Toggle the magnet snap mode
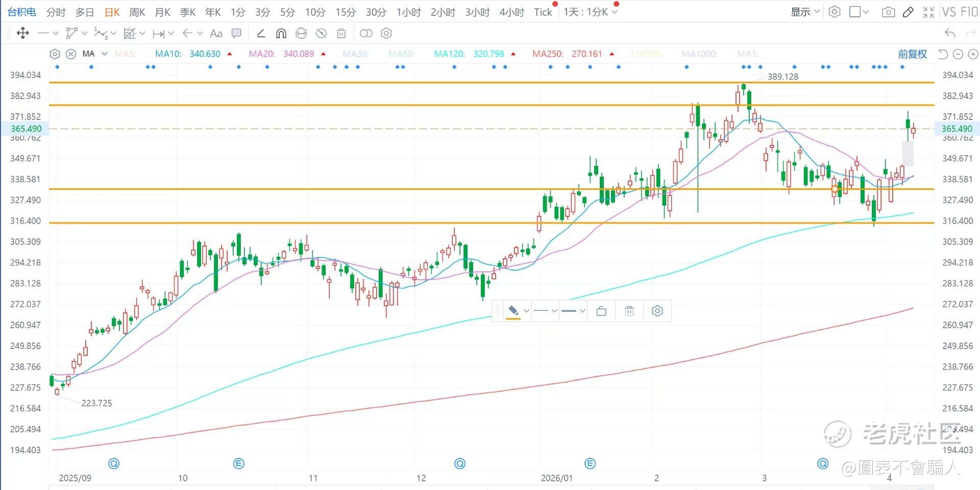This screenshot has height=490, width=980. click(281, 34)
